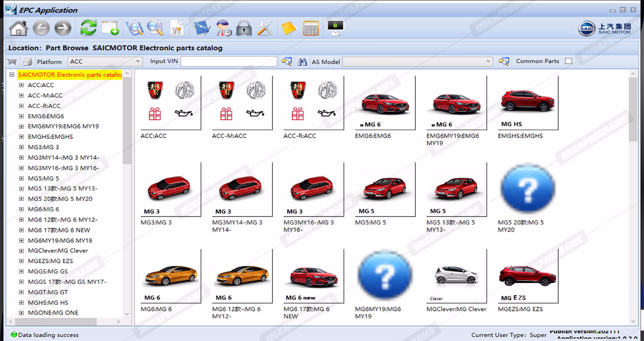
Task: Open the tools document icon
Action: point(177,28)
